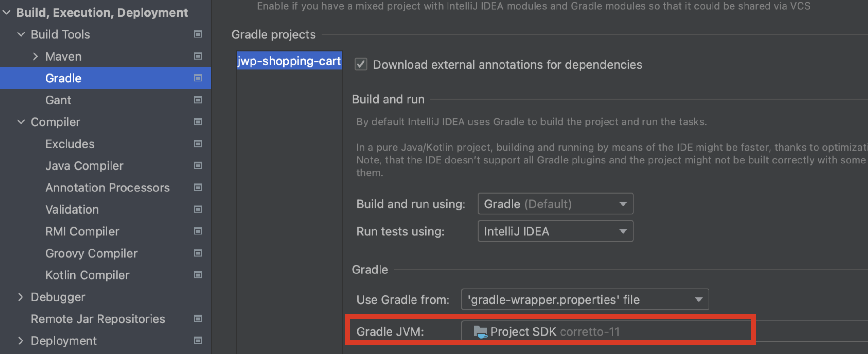Collapse the Compiler tree section
Viewport: 868px width, 354px height.
[21, 122]
